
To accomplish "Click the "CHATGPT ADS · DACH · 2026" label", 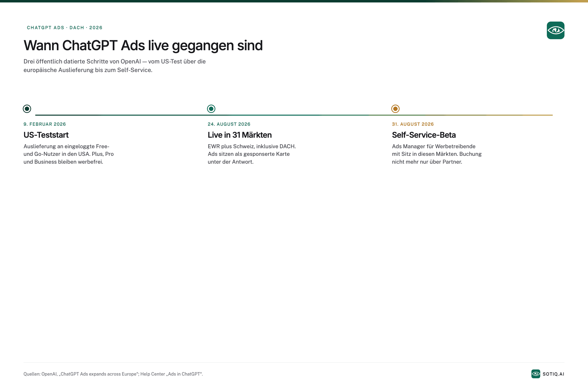I will 65,28.
